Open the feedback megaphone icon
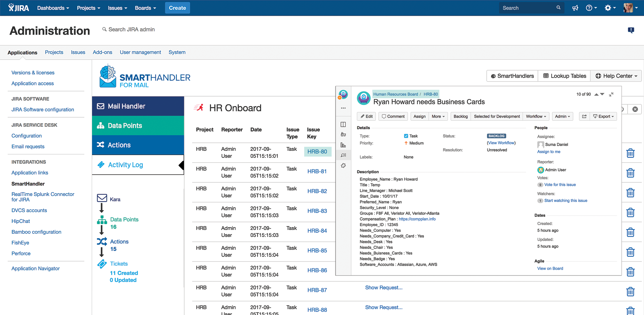 (575, 8)
